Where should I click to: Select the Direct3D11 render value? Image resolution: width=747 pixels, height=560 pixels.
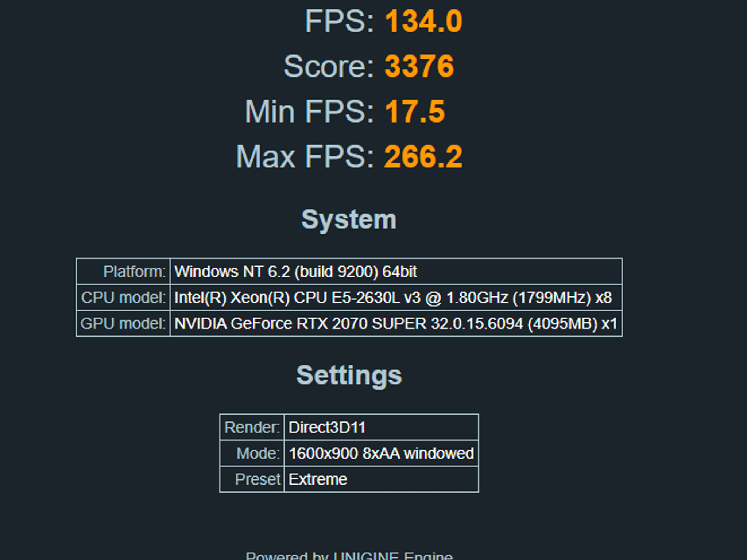(327, 428)
